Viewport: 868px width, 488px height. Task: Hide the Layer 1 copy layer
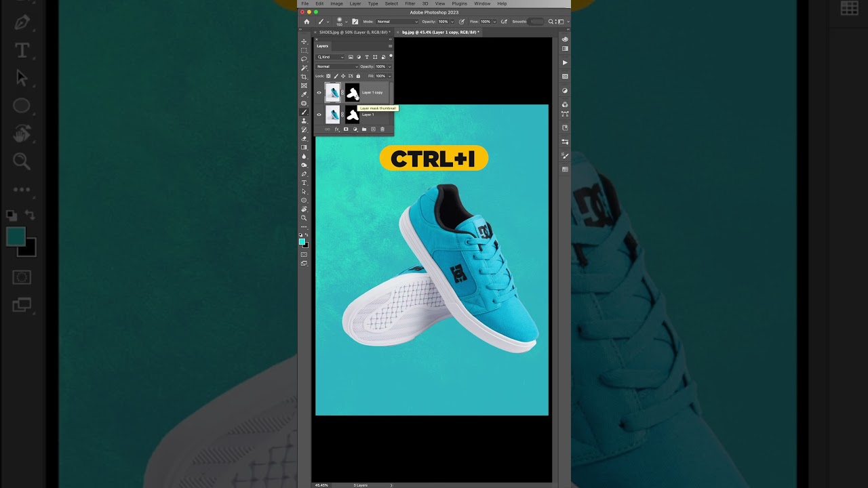tap(319, 92)
